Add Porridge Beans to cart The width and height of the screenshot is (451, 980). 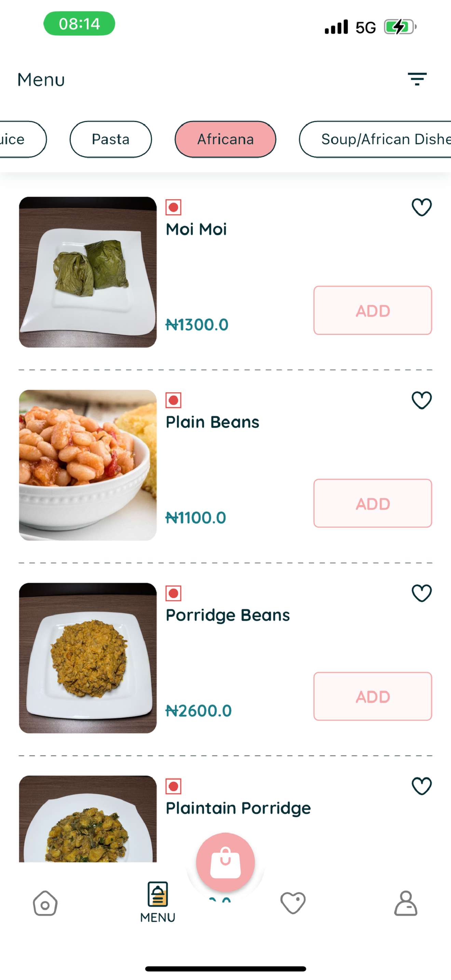[x=373, y=696]
